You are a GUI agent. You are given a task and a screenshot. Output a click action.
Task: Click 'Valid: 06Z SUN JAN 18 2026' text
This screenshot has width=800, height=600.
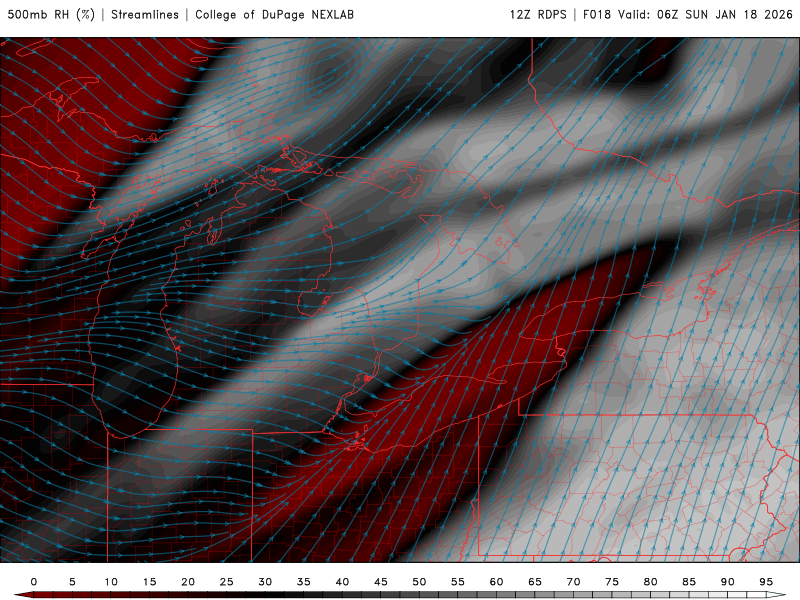coord(705,14)
